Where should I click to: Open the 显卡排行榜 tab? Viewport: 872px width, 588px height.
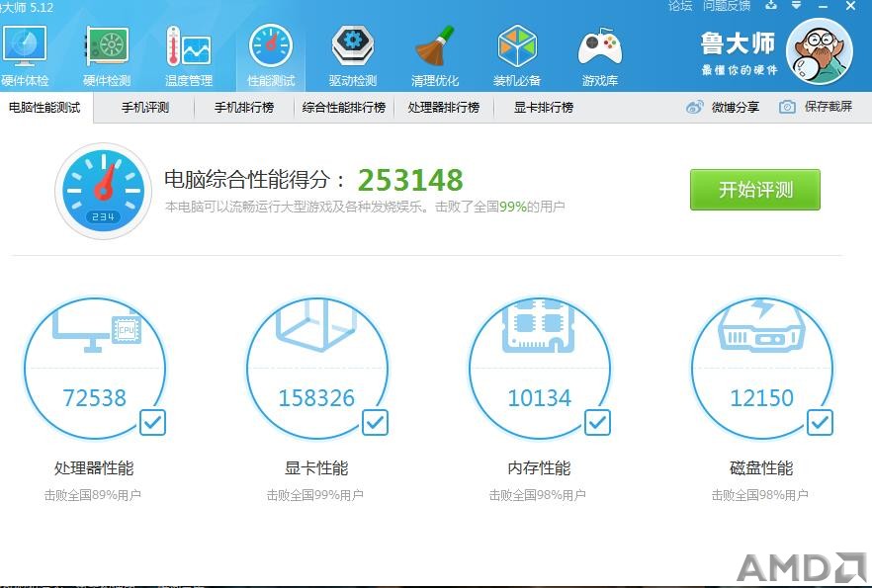point(544,108)
